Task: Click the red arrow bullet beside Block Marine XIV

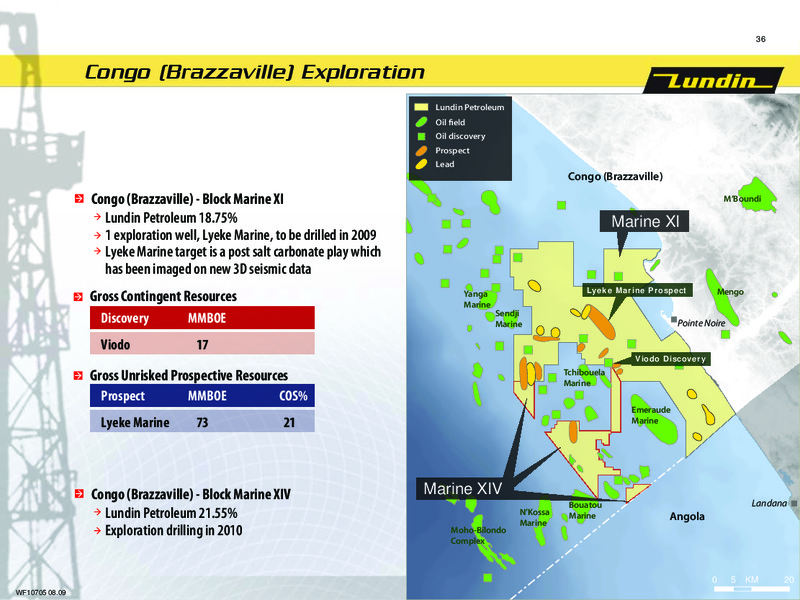Action: tap(79, 494)
